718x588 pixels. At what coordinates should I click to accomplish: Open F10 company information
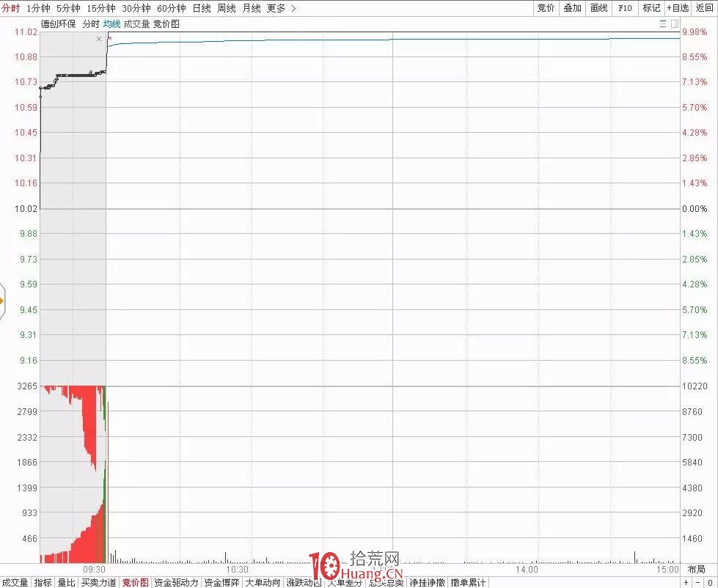coord(625,8)
